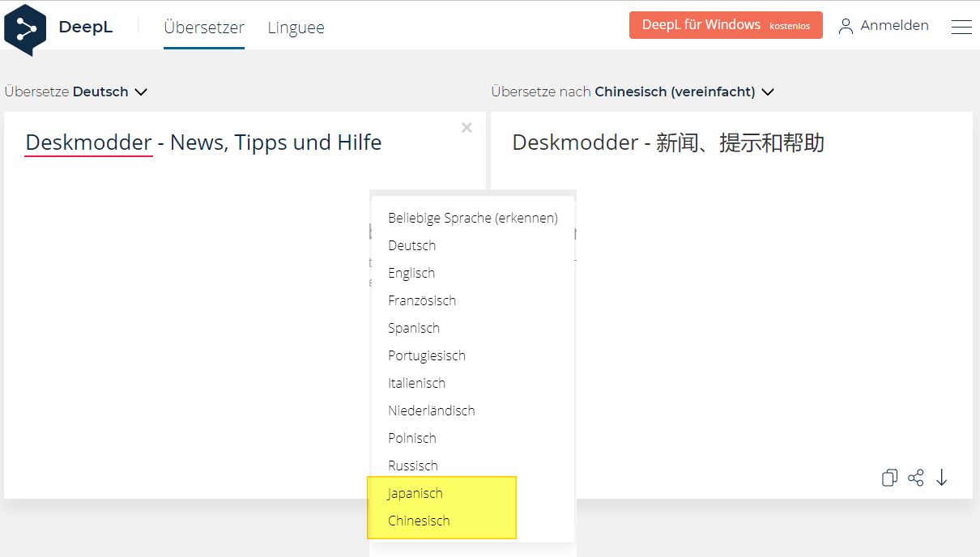Click the user profile icon beside Anmelden
This screenshot has width=980, height=557.
(846, 26)
